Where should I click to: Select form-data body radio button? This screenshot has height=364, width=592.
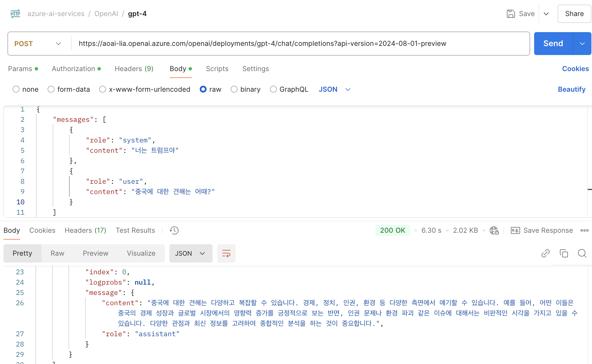click(51, 89)
